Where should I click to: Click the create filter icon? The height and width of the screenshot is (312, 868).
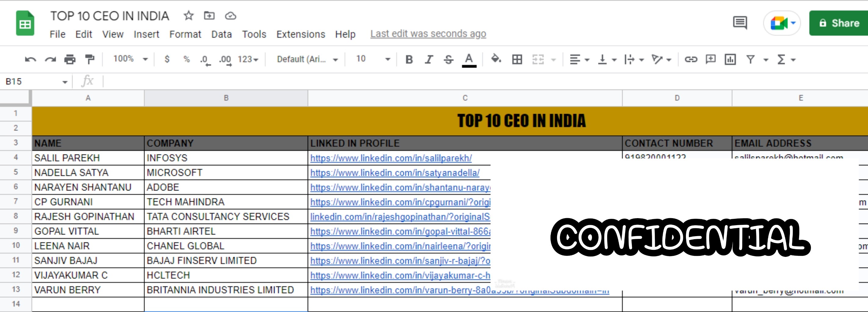(x=750, y=60)
